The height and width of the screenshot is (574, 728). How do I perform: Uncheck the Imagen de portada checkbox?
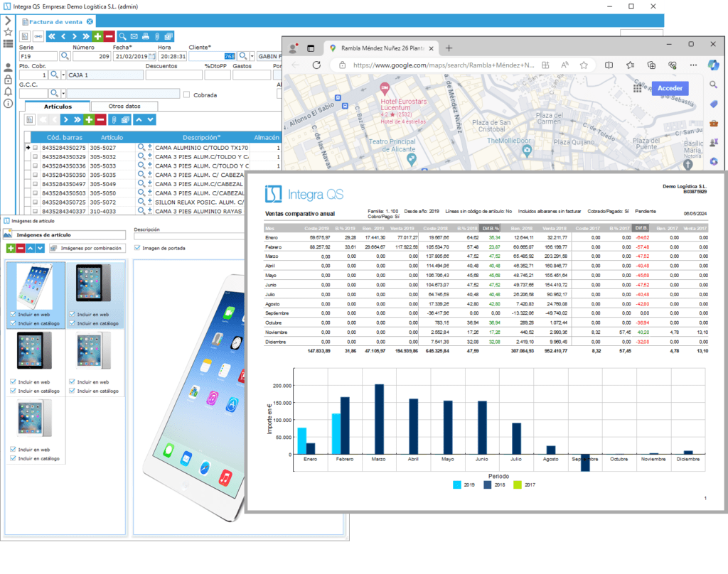[137, 247]
